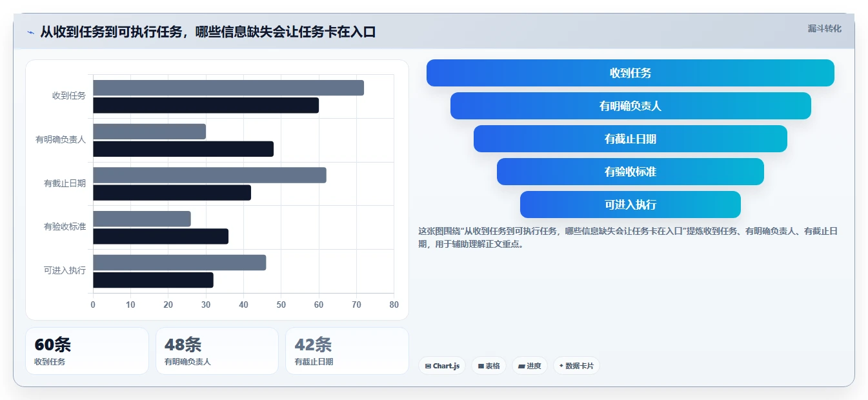
Task: Select the 收到任务 funnel stage
Action: click(x=631, y=73)
